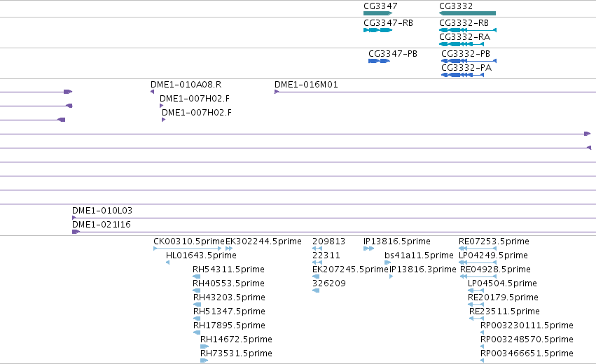Open the RP003466651.5prime label
The height and width of the screenshot is (364, 596).
coord(527,353)
